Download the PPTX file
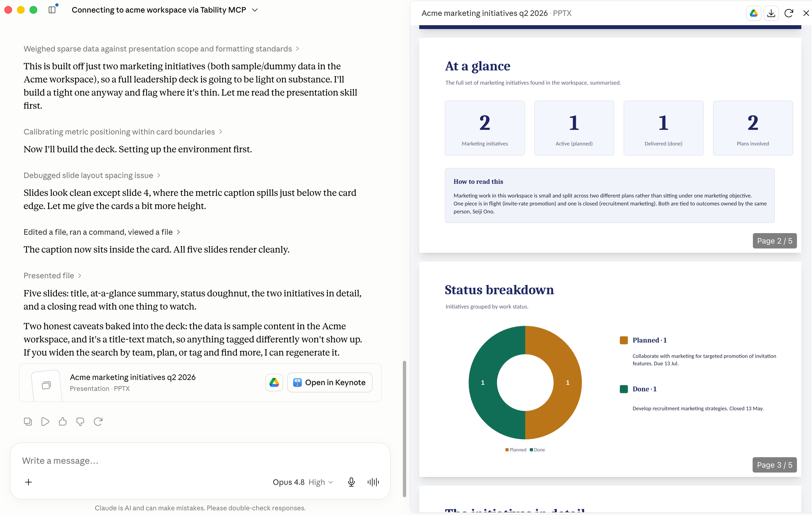Image resolution: width=812 pixels, height=515 pixels. point(771,13)
